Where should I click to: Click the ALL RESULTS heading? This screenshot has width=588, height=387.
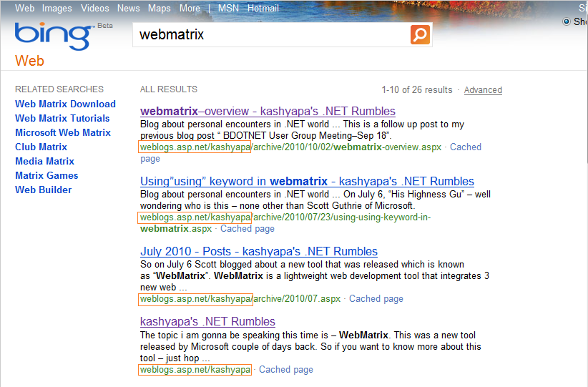coord(168,89)
